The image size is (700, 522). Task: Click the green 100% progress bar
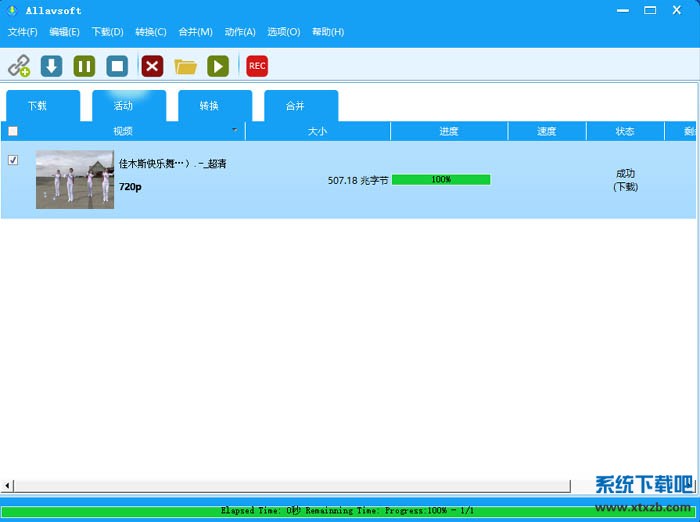(441, 180)
